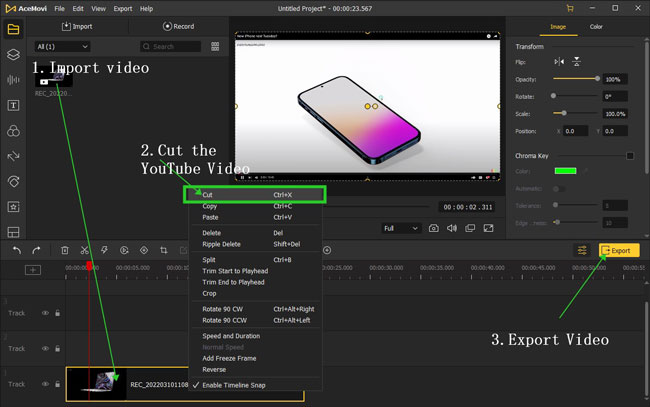Click the Speed icon in timeline toolbar
This screenshot has height=407, width=650.
(124, 250)
